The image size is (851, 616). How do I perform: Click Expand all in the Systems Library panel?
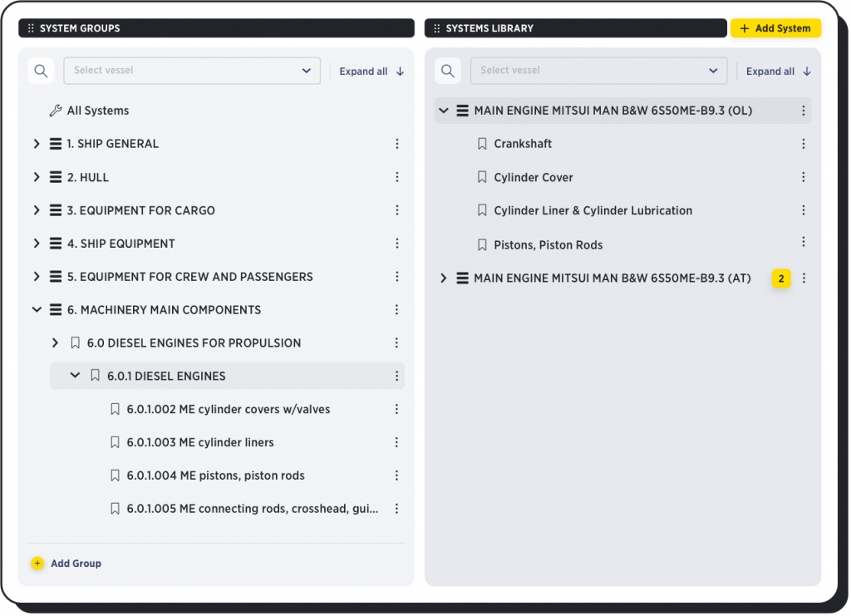[771, 71]
